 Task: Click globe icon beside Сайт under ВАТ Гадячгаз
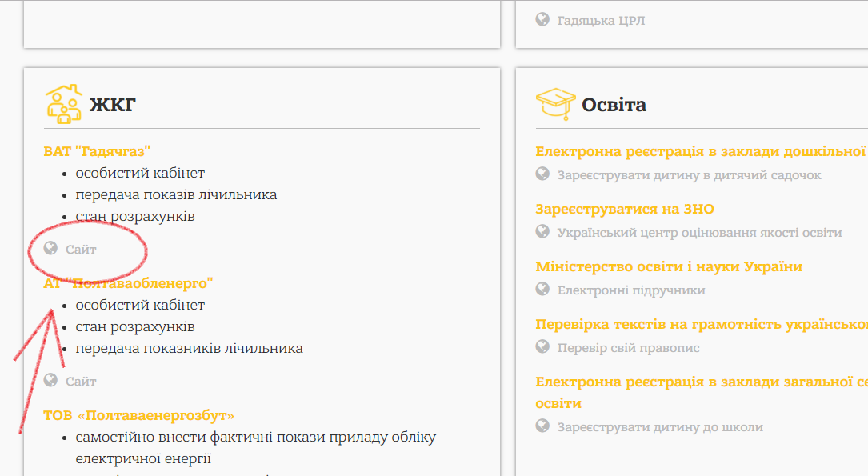coord(50,248)
